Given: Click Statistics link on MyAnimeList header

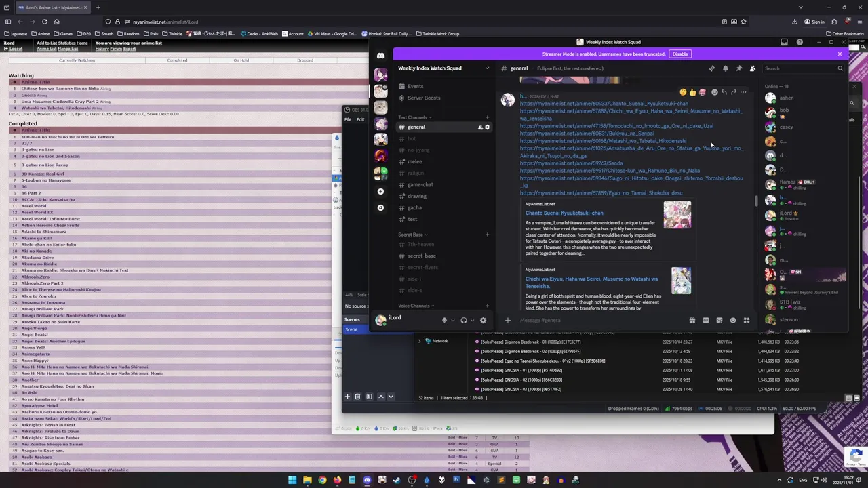Looking at the screenshot, I should [66, 43].
